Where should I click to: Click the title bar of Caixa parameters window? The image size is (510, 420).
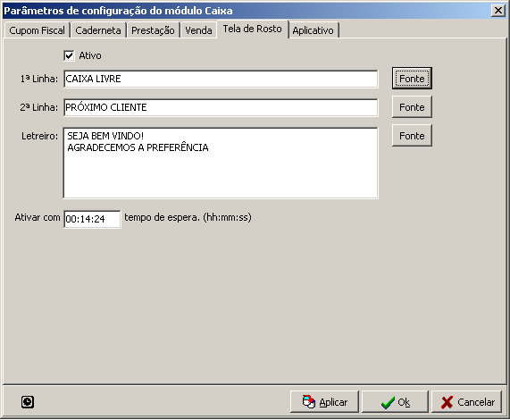click(247, 11)
